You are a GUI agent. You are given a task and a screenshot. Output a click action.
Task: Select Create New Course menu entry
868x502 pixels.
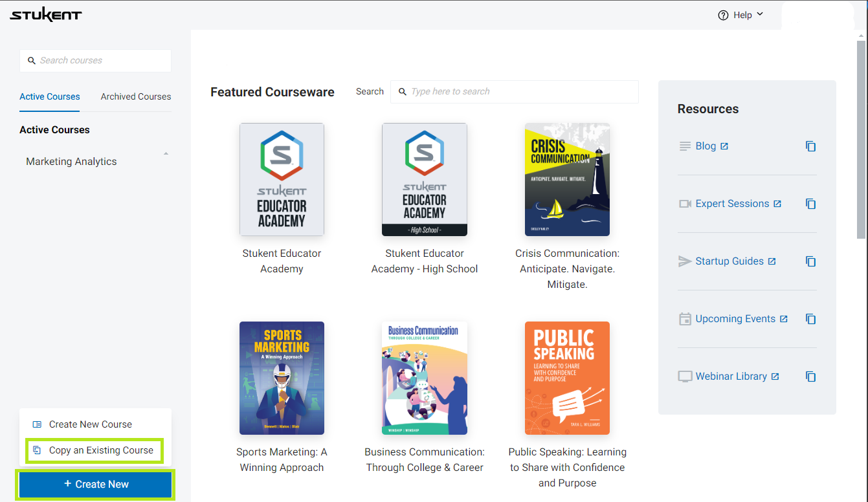coord(91,424)
